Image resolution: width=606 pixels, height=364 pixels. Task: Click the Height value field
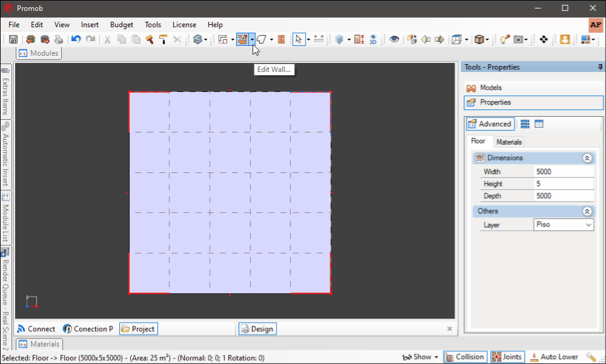click(x=564, y=184)
